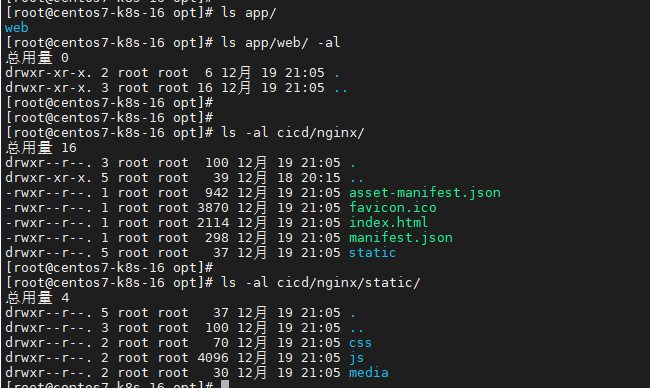Viewport: 650px width, 388px height.
Task: Click the terminal cursor at last prompt
Action: click(x=225, y=384)
